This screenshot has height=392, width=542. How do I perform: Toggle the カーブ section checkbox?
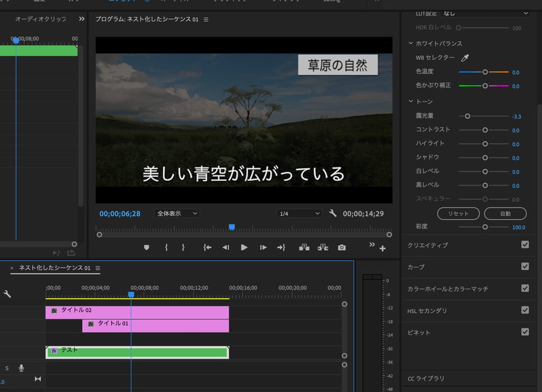pyautogui.click(x=525, y=266)
